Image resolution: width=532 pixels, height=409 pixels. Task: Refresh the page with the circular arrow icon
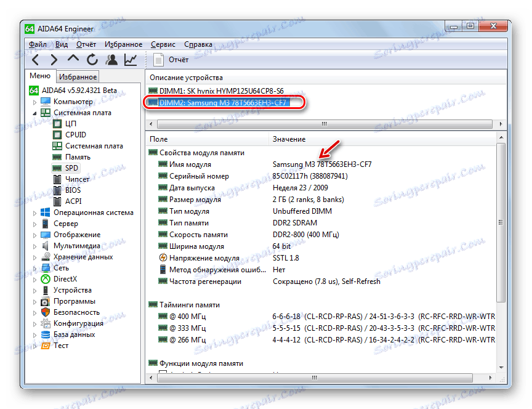[x=92, y=60]
